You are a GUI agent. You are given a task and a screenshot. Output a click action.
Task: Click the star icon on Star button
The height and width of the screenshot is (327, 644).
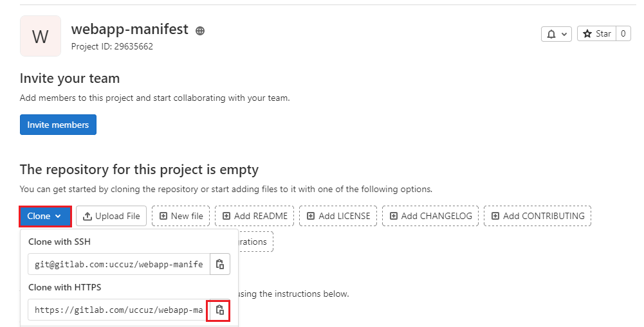coord(587,34)
